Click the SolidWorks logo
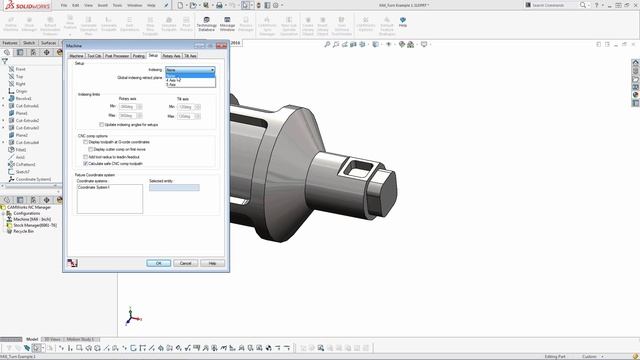Image resolution: width=640 pixels, height=360 pixels. coord(28,6)
